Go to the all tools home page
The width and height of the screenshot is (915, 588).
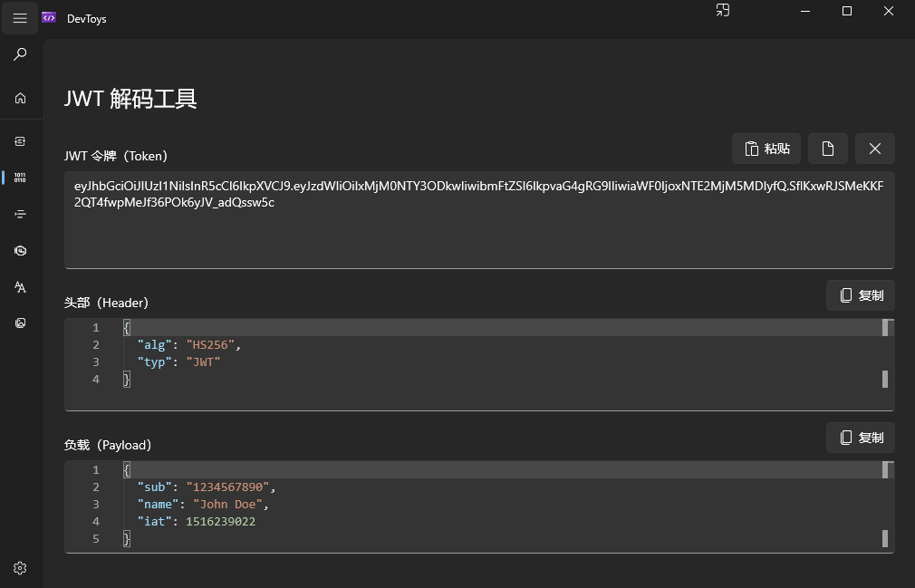point(20,98)
